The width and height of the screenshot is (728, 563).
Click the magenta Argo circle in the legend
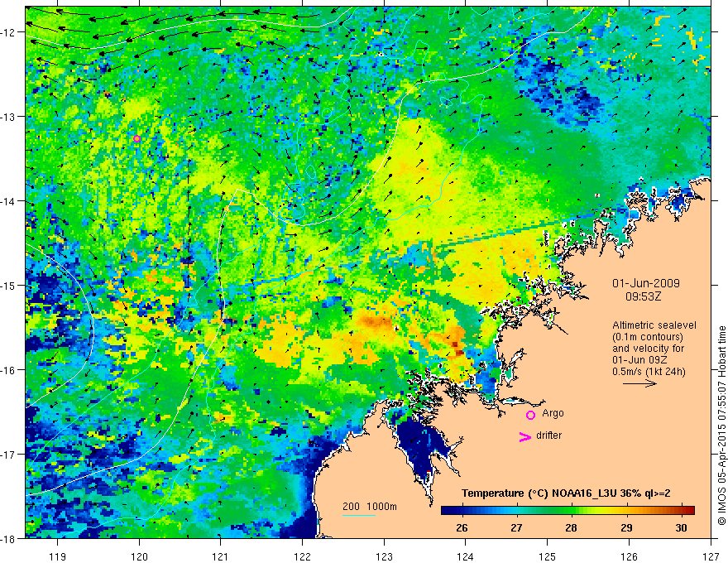pyautogui.click(x=530, y=415)
